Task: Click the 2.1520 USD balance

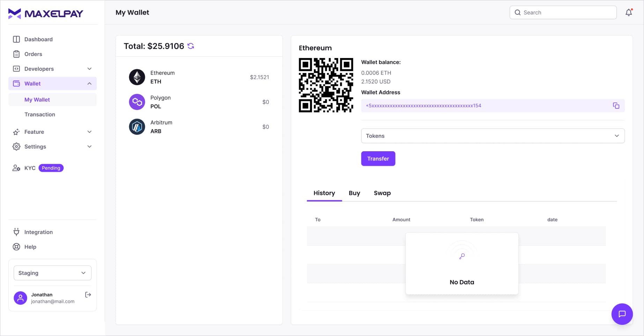Action: [x=376, y=81]
